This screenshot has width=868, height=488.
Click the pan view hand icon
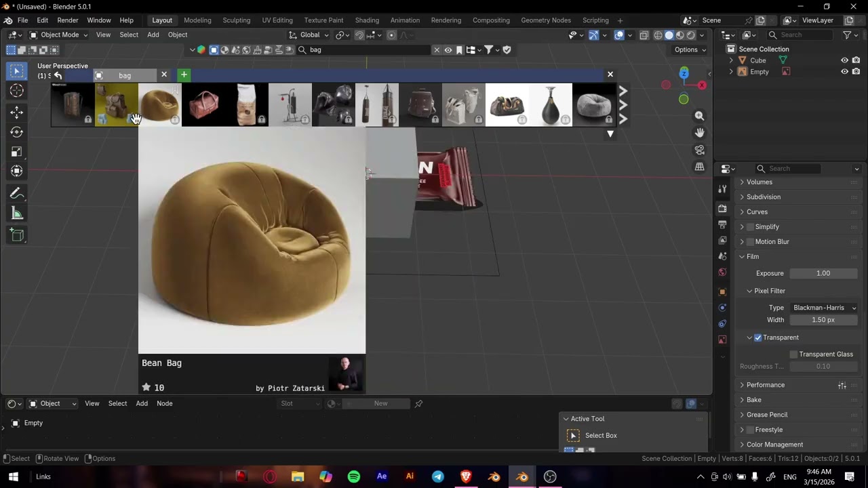[699, 133]
